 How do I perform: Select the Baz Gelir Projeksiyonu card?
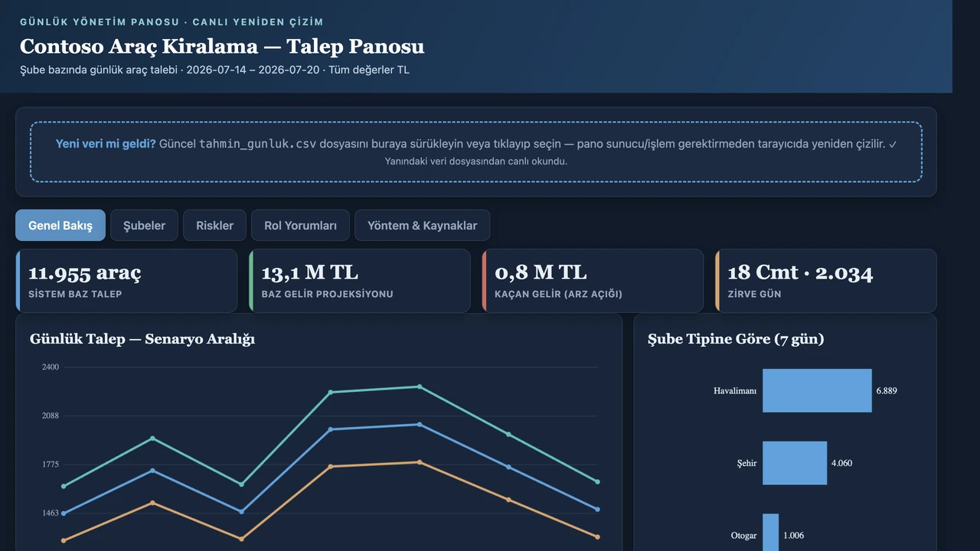(359, 281)
